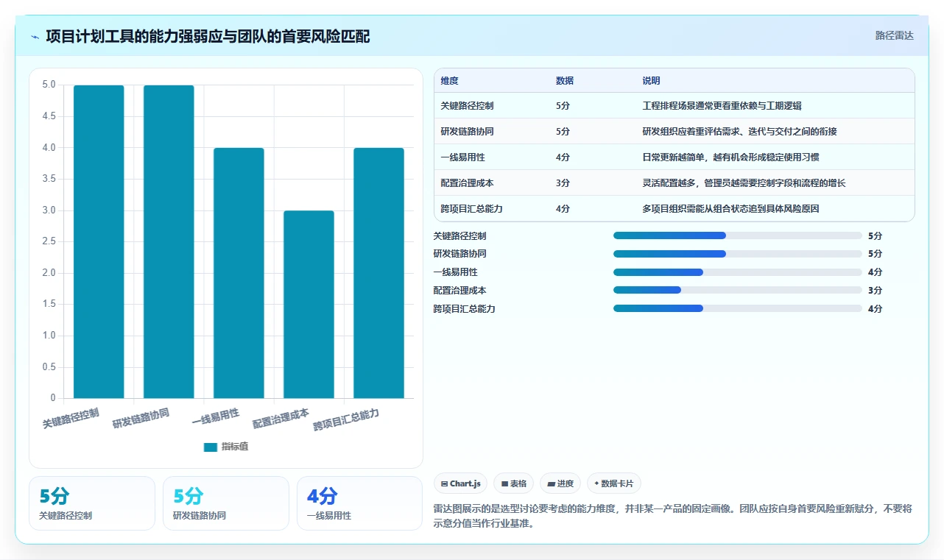
Task: Click description 研发组织应着重评估需求、迭代与交付之间的衔接
Action: [x=739, y=132]
